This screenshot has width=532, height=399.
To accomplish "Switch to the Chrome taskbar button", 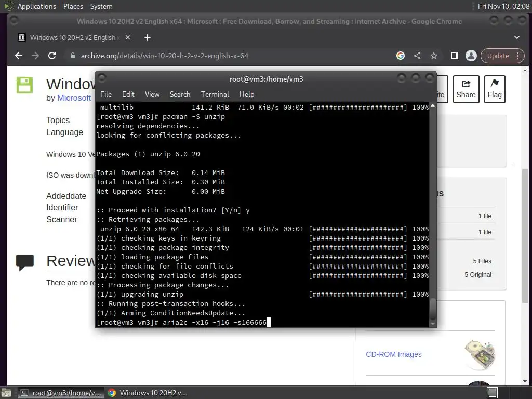I will click(x=148, y=393).
